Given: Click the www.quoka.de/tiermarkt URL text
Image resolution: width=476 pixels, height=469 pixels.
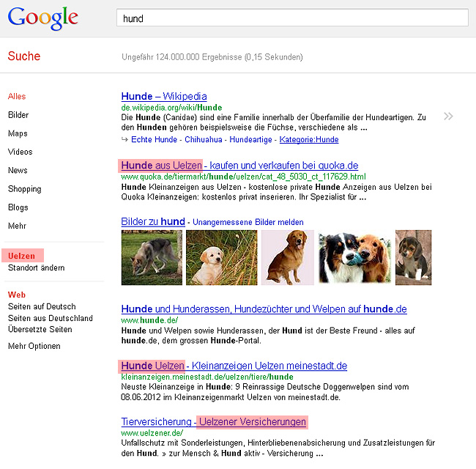Looking at the screenshot, I should pos(243,177).
